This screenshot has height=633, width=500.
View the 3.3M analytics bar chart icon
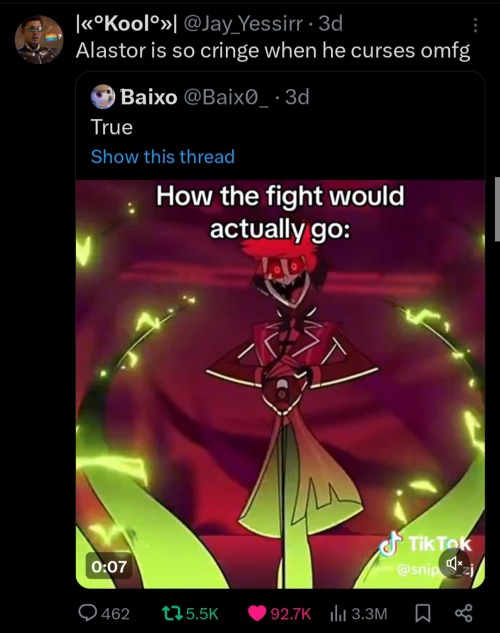pos(339,614)
